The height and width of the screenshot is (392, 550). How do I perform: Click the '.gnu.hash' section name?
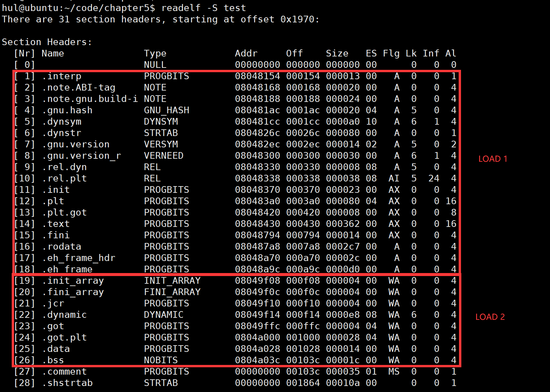point(67,110)
